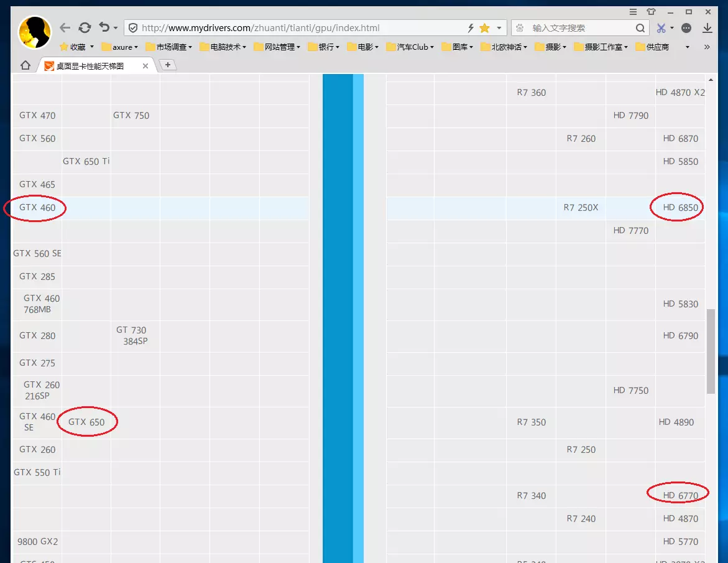Open the 摄影工作室 bookmark folder

(x=601, y=47)
